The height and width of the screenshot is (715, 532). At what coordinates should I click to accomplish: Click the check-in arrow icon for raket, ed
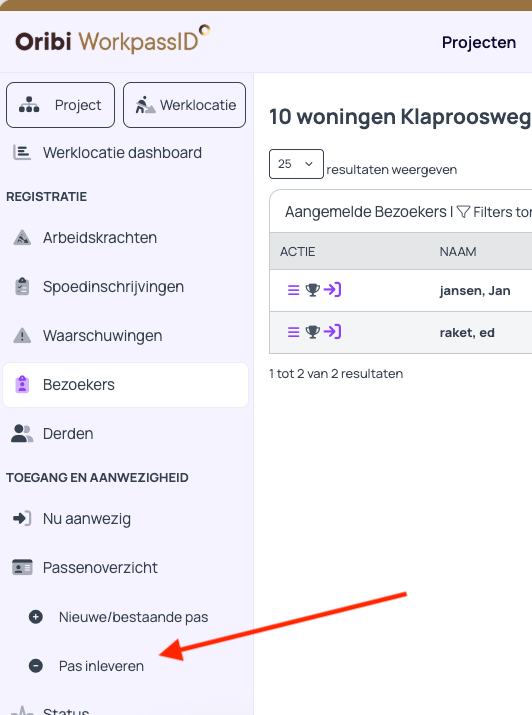(x=332, y=332)
